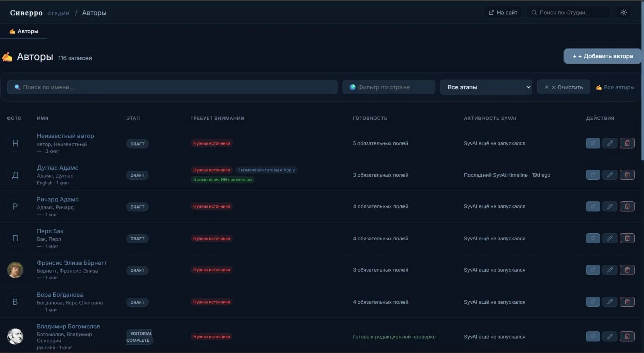This screenshot has width=644, height=353.
Task: Edit pencil icon for Владимир Богомолов
Action: click(x=610, y=336)
